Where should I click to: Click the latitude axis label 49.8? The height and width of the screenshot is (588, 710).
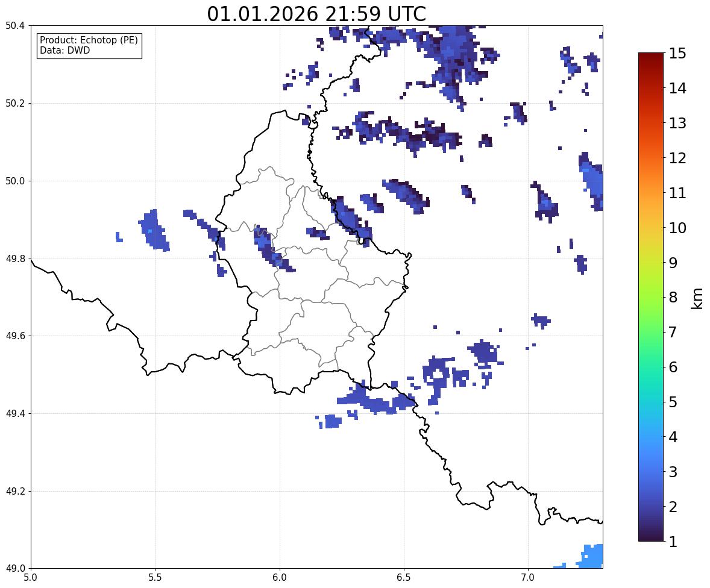[x=16, y=258]
